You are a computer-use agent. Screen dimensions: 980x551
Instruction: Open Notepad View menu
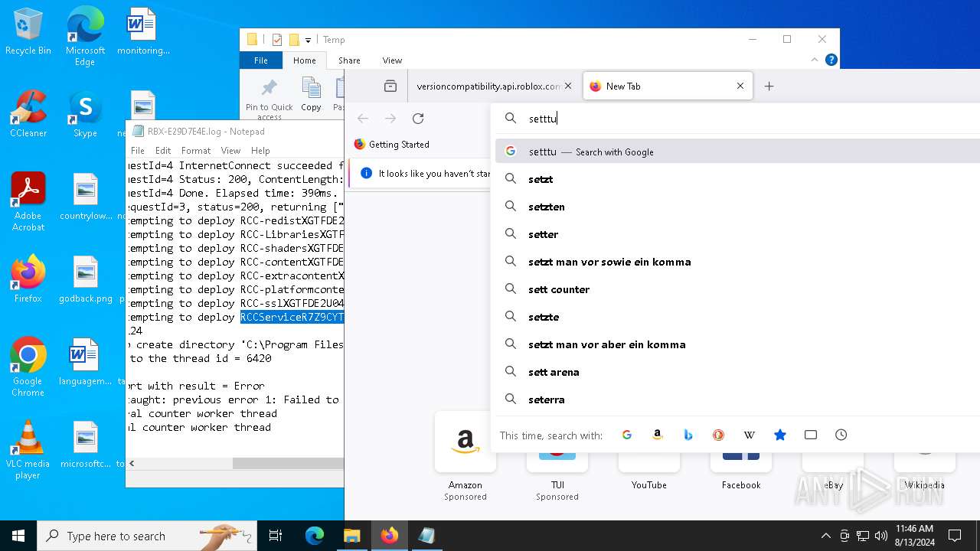tap(230, 151)
